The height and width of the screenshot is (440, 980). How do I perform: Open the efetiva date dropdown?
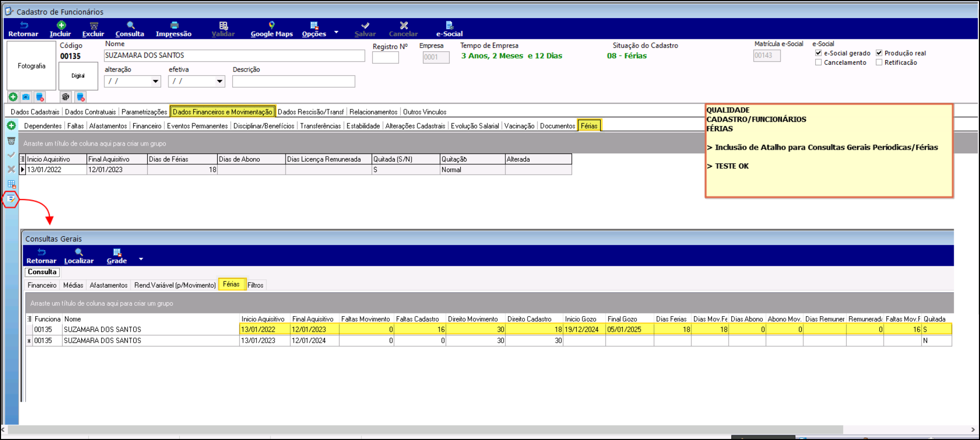pyautogui.click(x=220, y=81)
